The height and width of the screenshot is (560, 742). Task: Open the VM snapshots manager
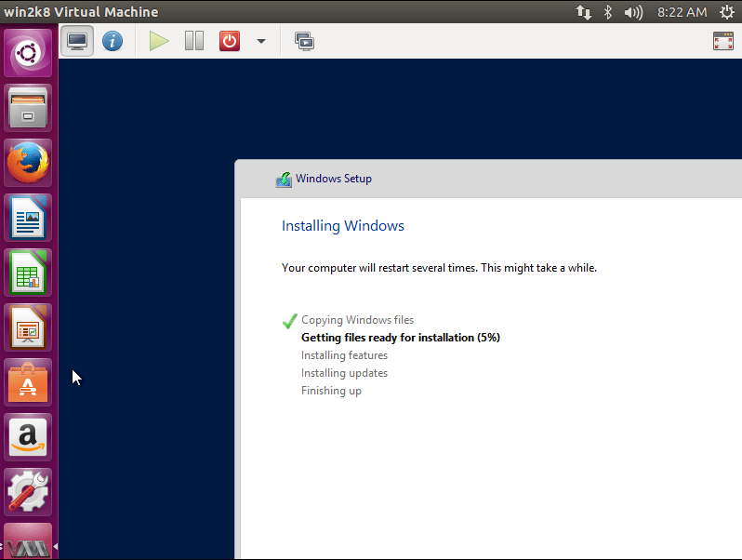[304, 42]
